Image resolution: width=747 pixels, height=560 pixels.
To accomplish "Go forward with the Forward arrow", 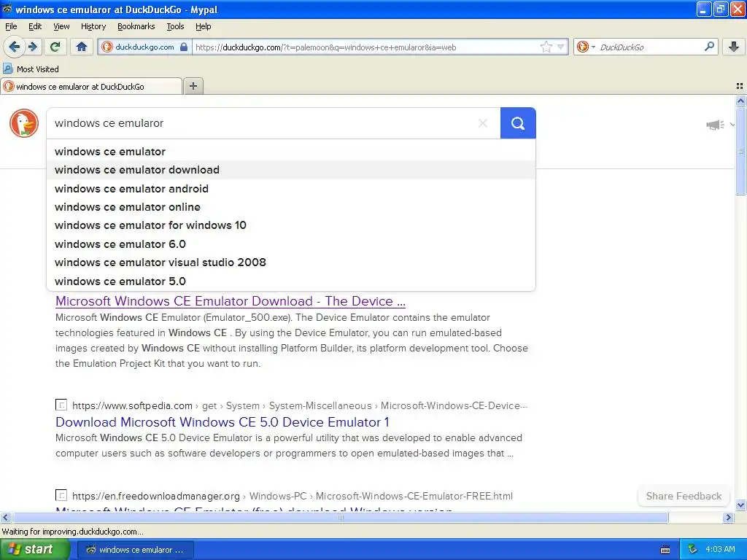I will (x=33, y=47).
